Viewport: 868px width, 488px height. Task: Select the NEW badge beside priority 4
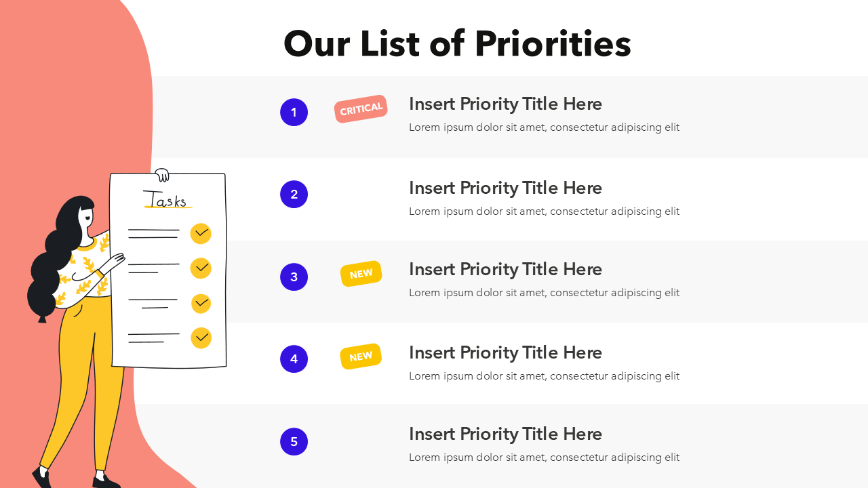coord(361,357)
